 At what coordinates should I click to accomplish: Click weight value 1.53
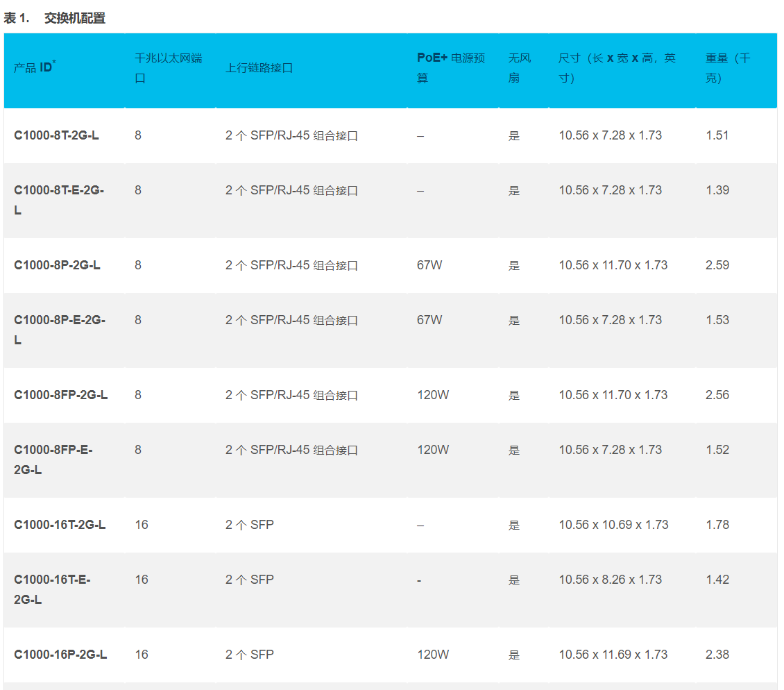point(717,320)
